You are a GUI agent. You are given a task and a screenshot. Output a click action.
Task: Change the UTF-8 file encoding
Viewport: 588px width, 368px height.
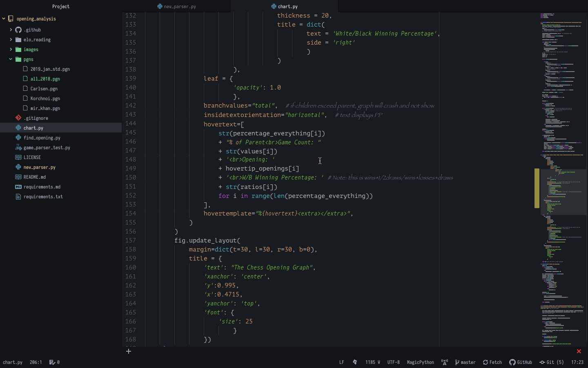pos(393,362)
